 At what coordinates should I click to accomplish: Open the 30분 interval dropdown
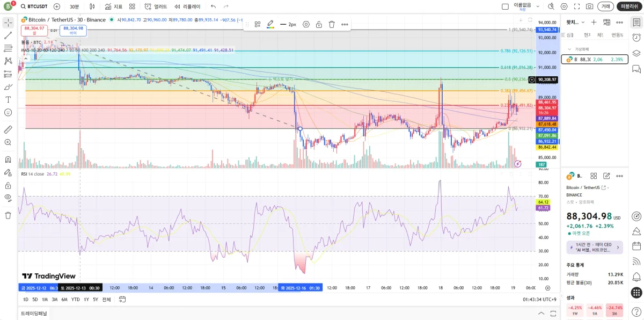click(74, 6)
